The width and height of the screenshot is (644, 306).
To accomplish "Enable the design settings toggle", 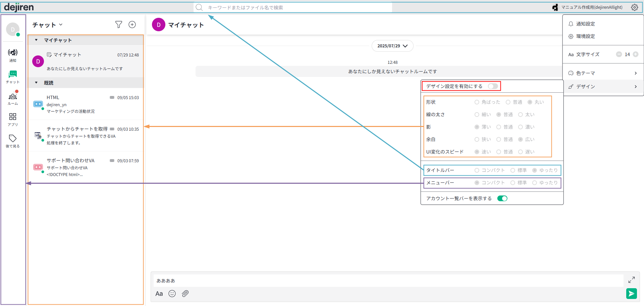I will pos(493,86).
